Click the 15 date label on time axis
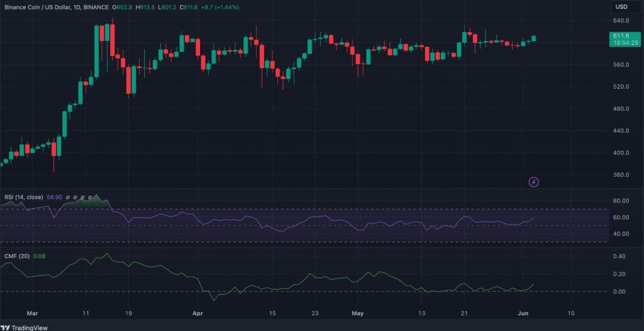The height and width of the screenshot is (331, 644). click(x=272, y=313)
